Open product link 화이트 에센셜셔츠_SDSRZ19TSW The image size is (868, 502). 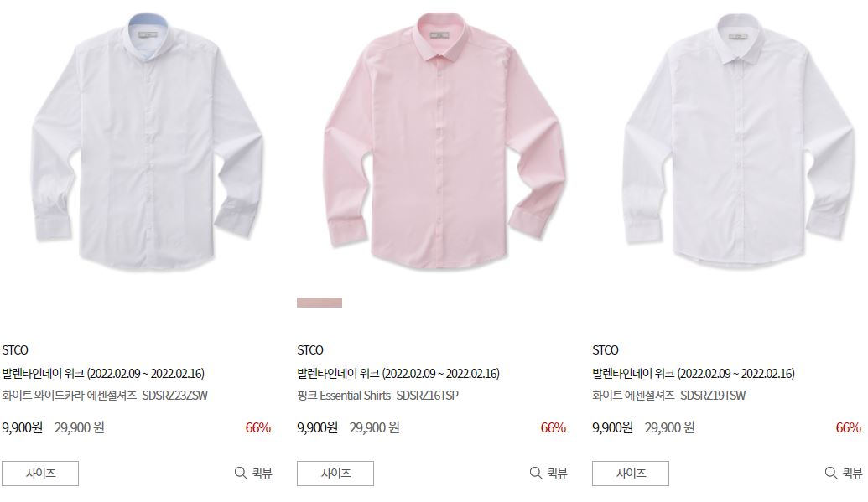click(x=668, y=396)
